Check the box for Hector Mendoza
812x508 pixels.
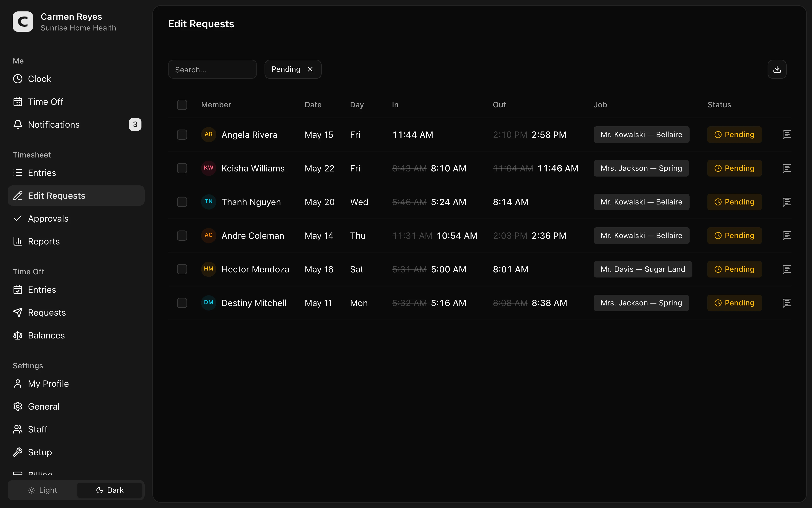182,269
